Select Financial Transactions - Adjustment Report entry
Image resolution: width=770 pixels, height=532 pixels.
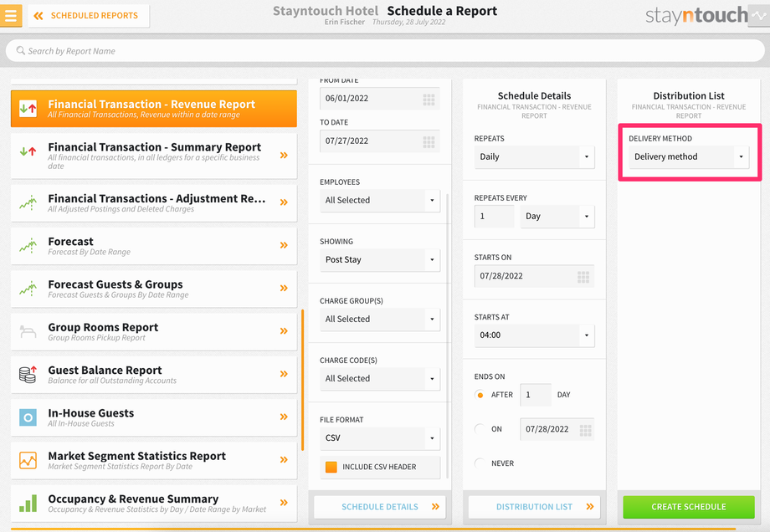154,202
